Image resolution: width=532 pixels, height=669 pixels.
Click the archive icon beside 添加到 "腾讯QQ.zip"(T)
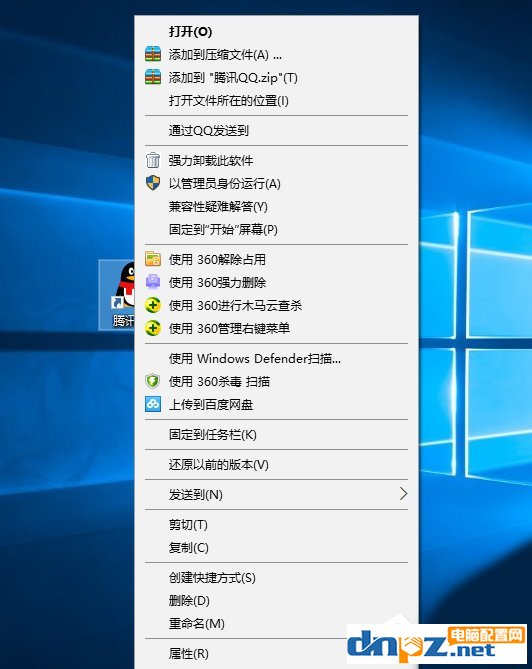pyautogui.click(x=153, y=77)
